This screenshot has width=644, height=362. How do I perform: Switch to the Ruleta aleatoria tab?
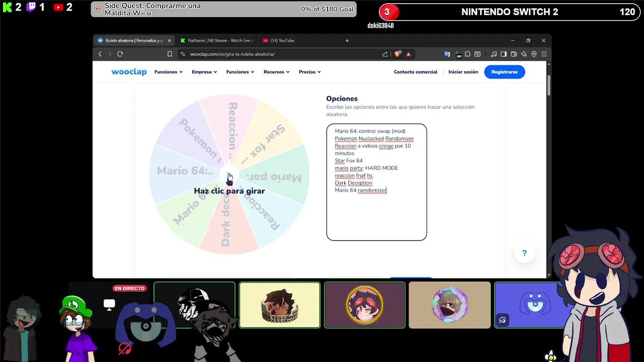134,40
